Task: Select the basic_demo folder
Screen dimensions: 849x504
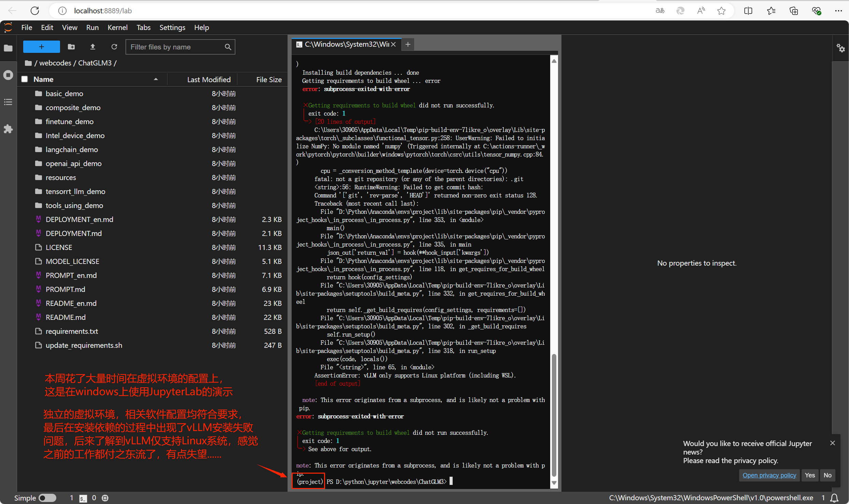Action: 152,93
